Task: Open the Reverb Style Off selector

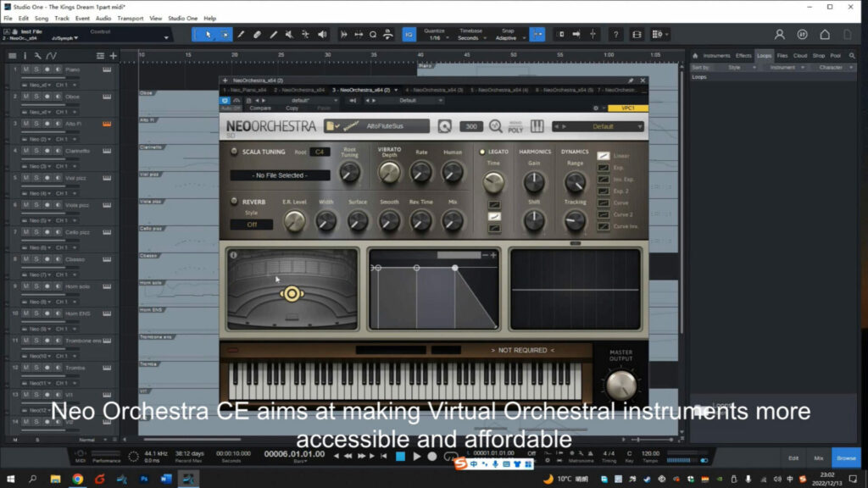Action: [251, 225]
